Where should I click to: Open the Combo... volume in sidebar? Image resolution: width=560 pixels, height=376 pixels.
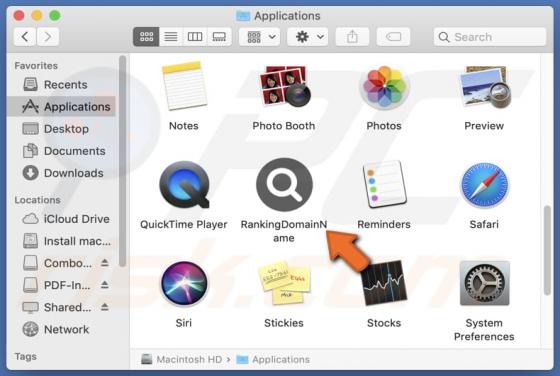(57, 263)
